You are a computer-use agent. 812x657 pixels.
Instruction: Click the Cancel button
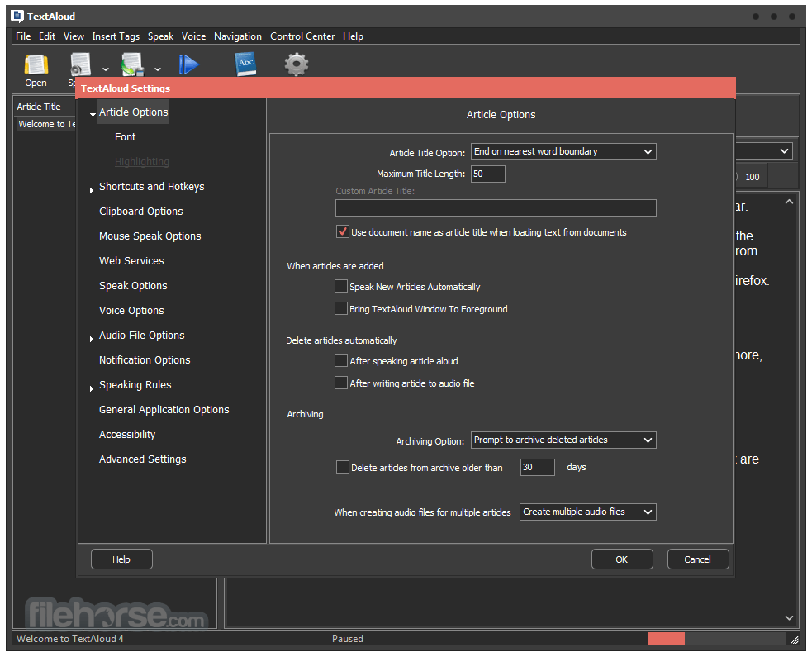click(x=697, y=559)
